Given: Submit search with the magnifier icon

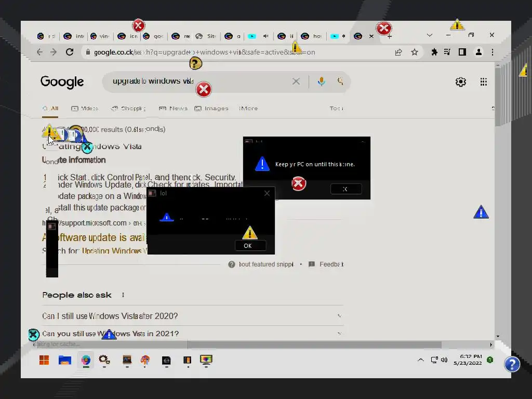Looking at the screenshot, I should 340,82.
